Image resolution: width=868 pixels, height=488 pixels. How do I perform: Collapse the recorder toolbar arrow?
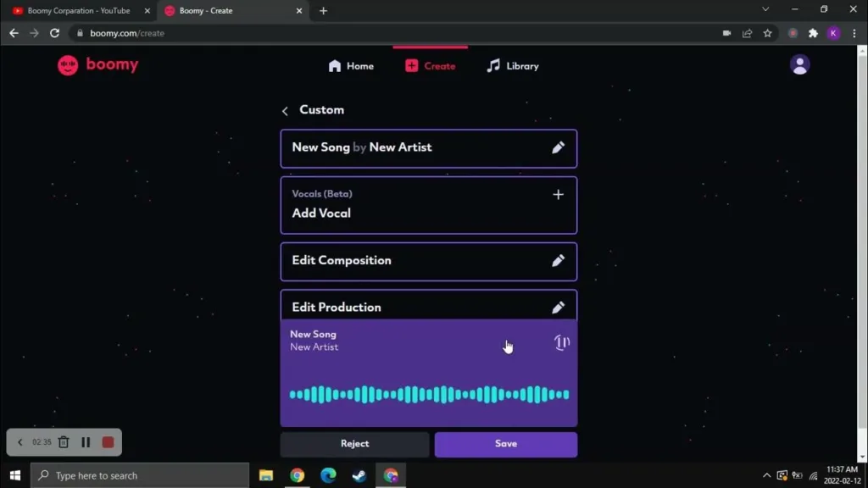click(20, 442)
